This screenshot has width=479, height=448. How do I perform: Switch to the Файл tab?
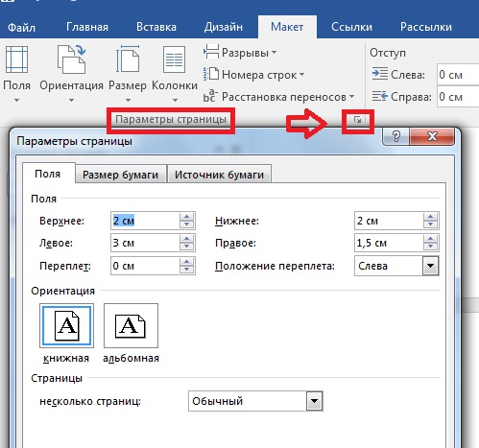21,27
